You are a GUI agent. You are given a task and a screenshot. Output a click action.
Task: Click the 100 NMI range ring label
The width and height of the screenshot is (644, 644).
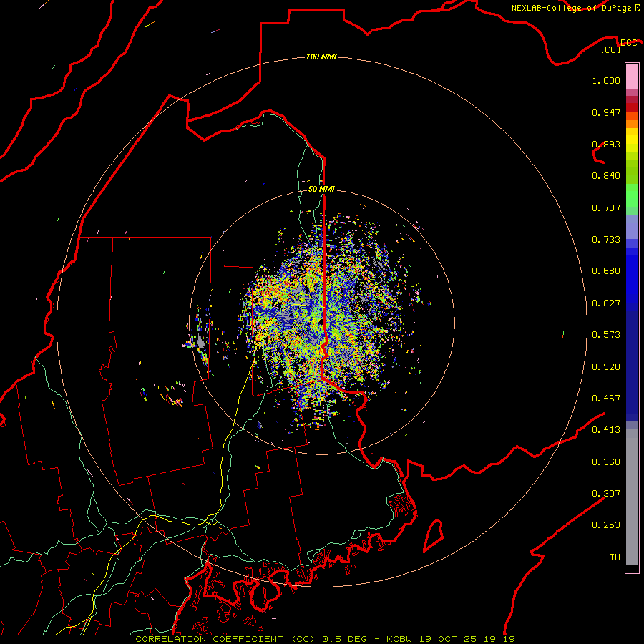click(321, 57)
